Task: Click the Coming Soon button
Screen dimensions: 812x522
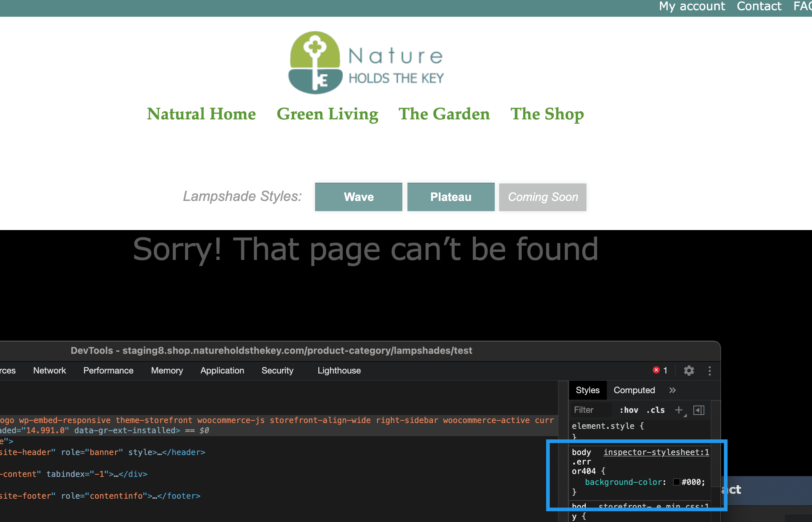Action: pyautogui.click(x=543, y=197)
